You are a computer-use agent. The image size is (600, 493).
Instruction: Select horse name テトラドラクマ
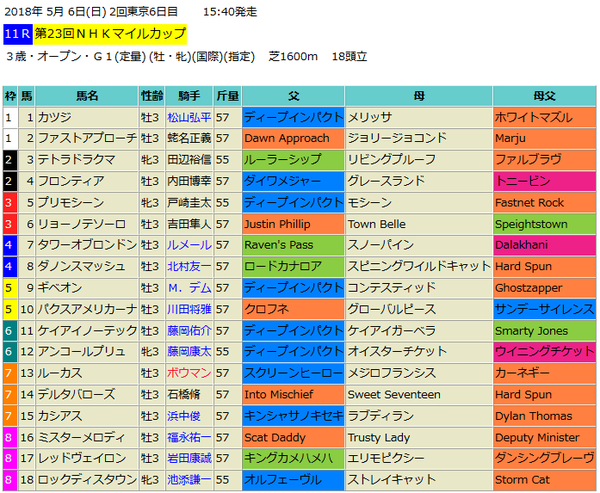pyautogui.click(x=76, y=160)
